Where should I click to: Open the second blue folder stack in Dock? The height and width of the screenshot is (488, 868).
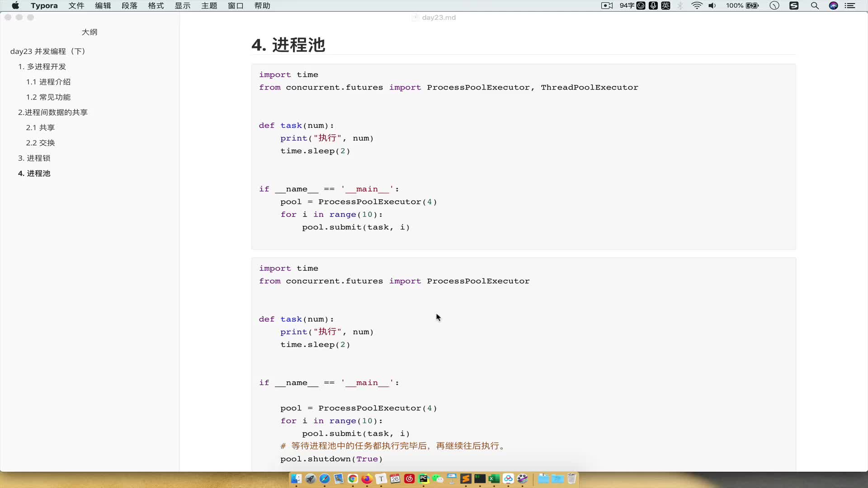coord(557,479)
